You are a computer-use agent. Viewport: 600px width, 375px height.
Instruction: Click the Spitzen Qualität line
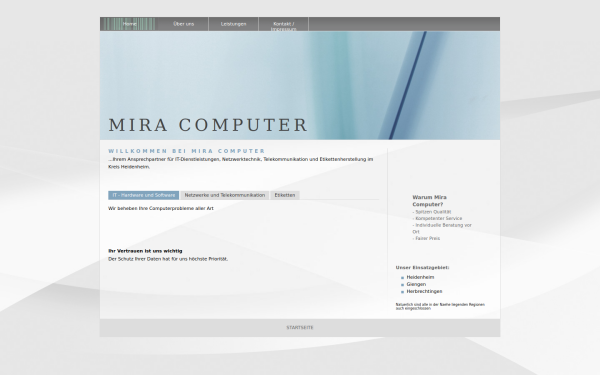[432, 212]
